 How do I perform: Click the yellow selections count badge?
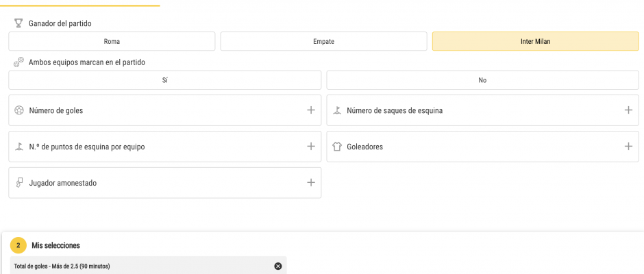(x=18, y=245)
